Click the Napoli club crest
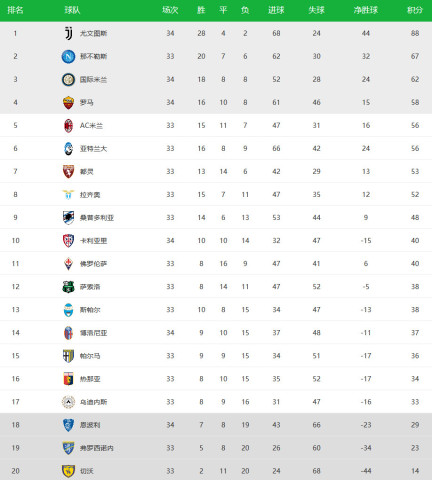This screenshot has width=432, height=480. tap(68, 56)
